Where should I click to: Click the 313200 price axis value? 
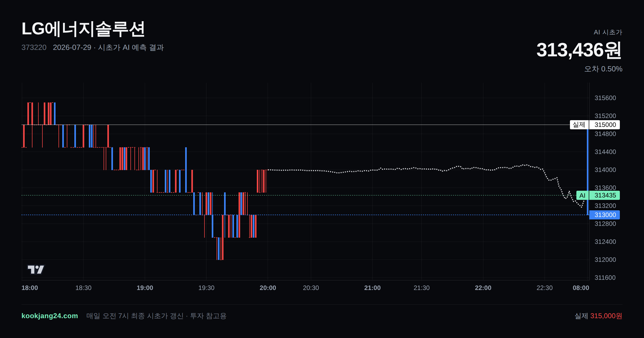[x=605, y=206]
